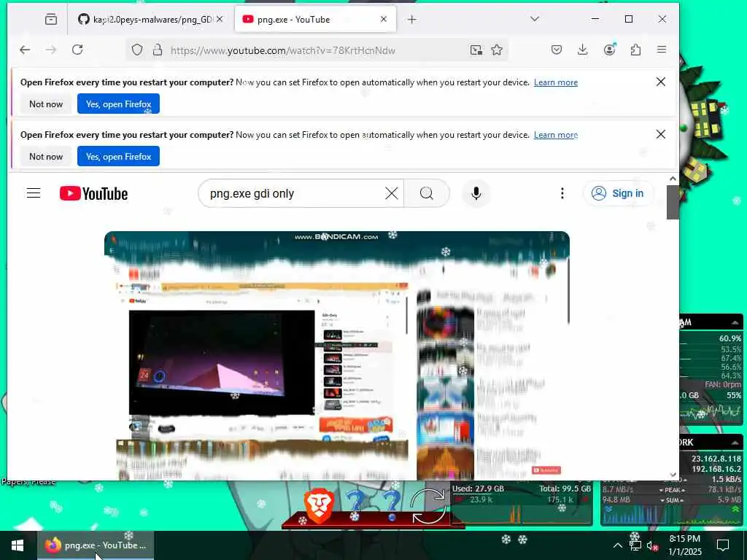Click the YouTube search magnifier button
The image size is (747, 560).
427,193
